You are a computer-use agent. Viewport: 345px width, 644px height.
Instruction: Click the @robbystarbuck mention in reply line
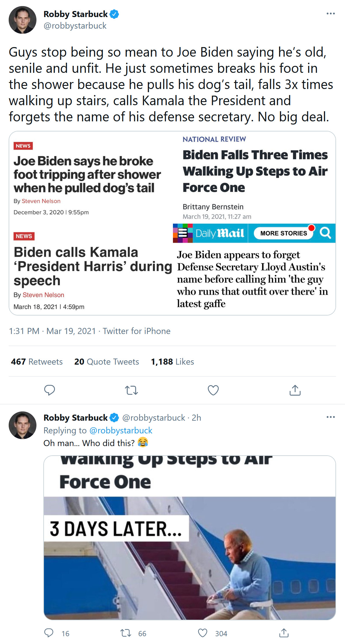pos(121,430)
